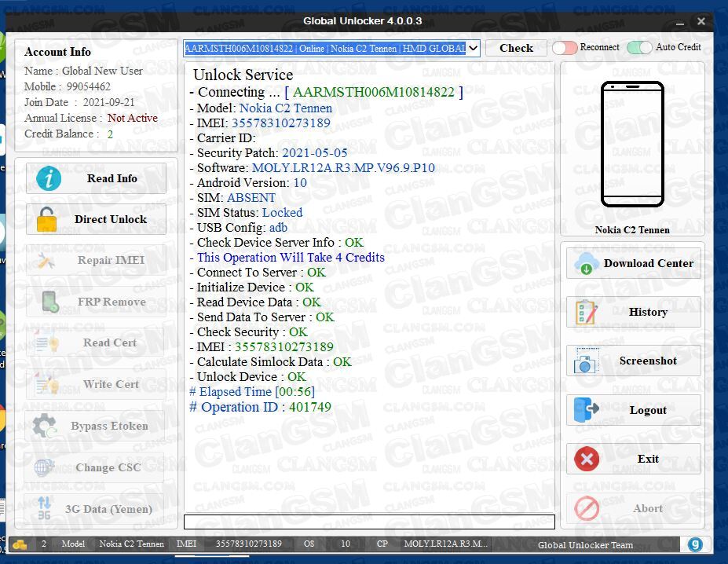The width and height of the screenshot is (728, 564).
Task: Click the Annual License Not Active text
Action: pyautogui.click(x=132, y=118)
